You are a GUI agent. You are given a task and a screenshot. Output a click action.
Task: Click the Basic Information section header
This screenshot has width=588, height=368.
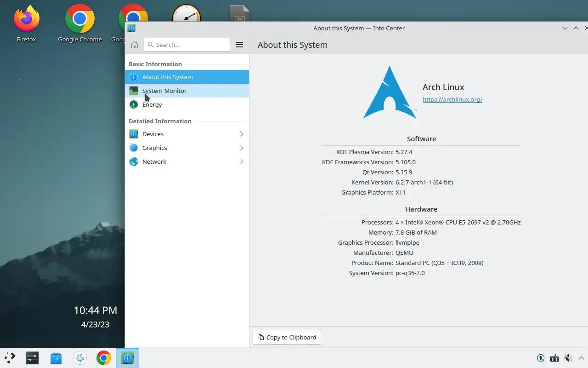pyautogui.click(x=155, y=64)
